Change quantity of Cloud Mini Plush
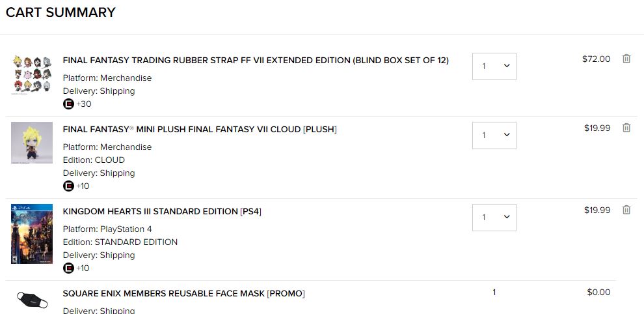Viewport: 644px width, 314px height. pyautogui.click(x=494, y=136)
